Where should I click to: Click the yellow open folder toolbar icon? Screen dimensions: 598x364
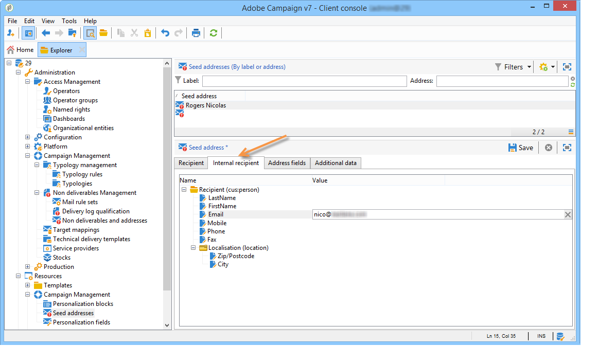(103, 33)
